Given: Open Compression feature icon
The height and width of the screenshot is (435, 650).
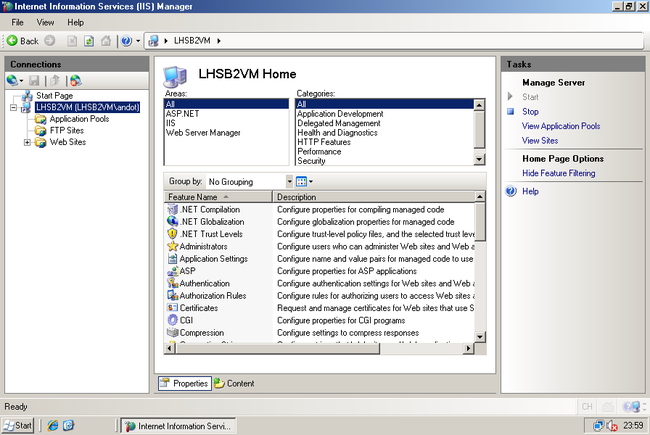Looking at the screenshot, I should [172, 333].
